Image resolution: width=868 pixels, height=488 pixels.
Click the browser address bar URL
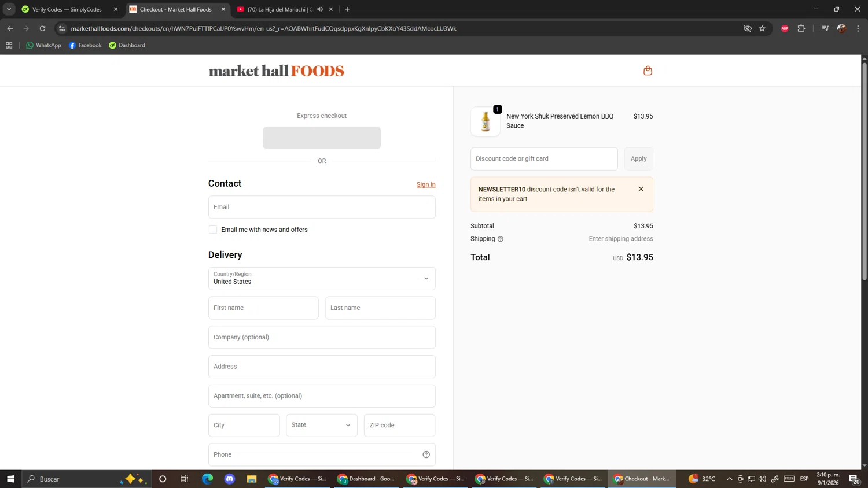tap(263, 28)
